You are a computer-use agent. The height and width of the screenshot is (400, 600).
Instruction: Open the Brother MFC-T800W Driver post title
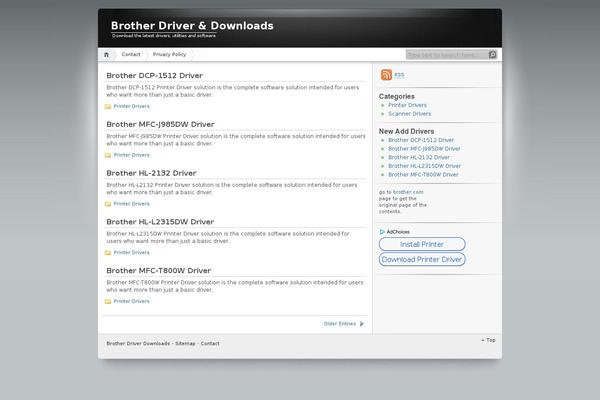tap(159, 271)
